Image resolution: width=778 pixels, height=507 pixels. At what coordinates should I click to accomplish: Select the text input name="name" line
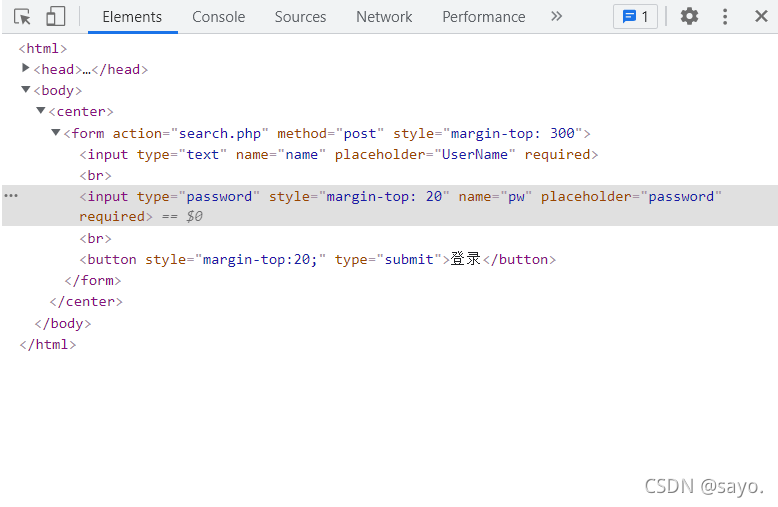[x=339, y=155]
